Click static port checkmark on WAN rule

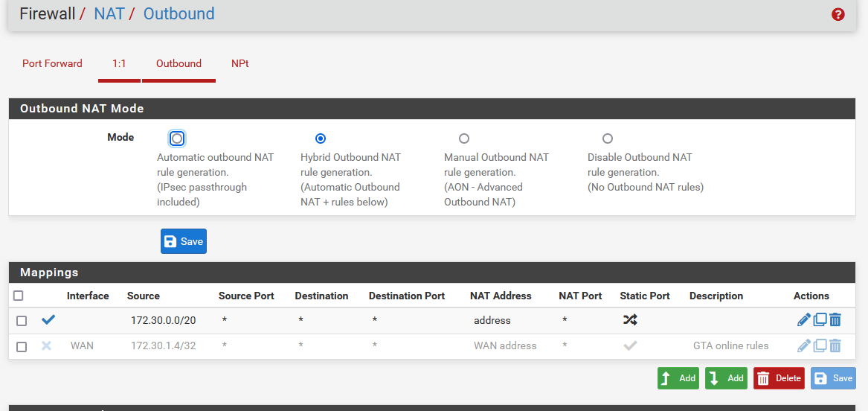(x=630, y=345)
